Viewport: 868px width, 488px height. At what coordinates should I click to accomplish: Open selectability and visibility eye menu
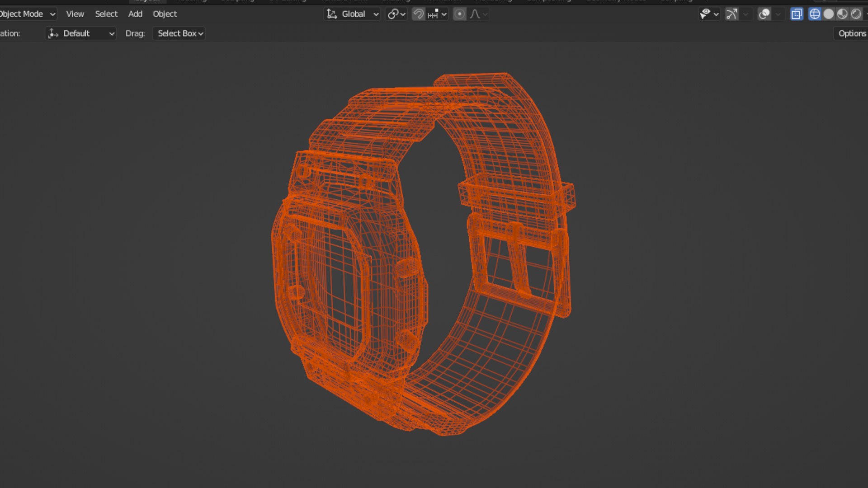(x=709, y=14)
